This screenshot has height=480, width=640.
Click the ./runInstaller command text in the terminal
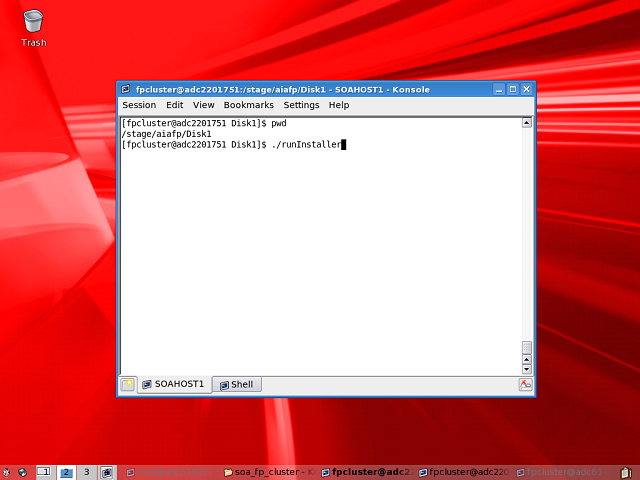[x=307, y=144]
